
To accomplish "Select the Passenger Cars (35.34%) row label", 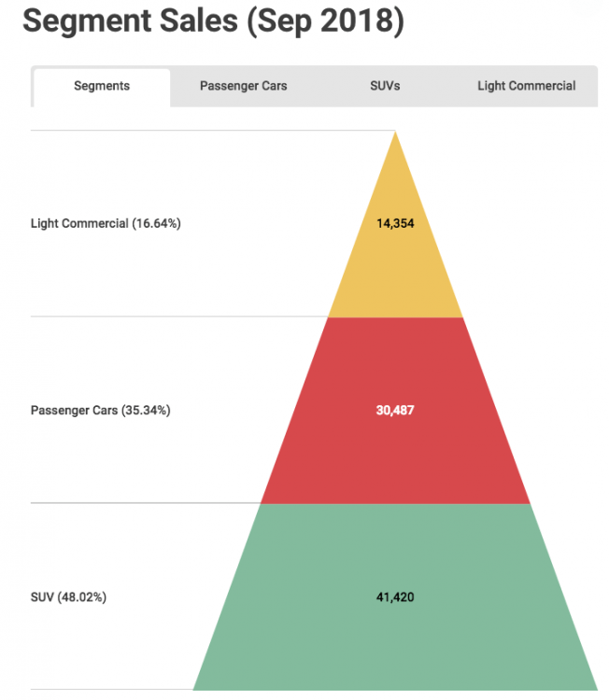I will coord(100,410).
